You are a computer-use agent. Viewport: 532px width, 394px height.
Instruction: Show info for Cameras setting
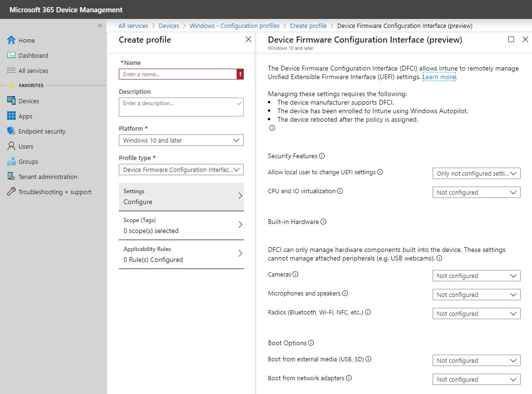[295, 274]
